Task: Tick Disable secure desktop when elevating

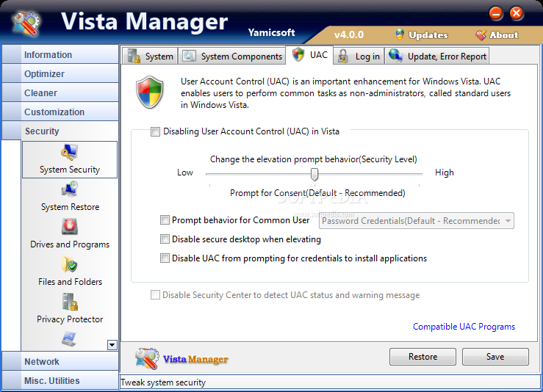Action: click(x=165, y=239)
